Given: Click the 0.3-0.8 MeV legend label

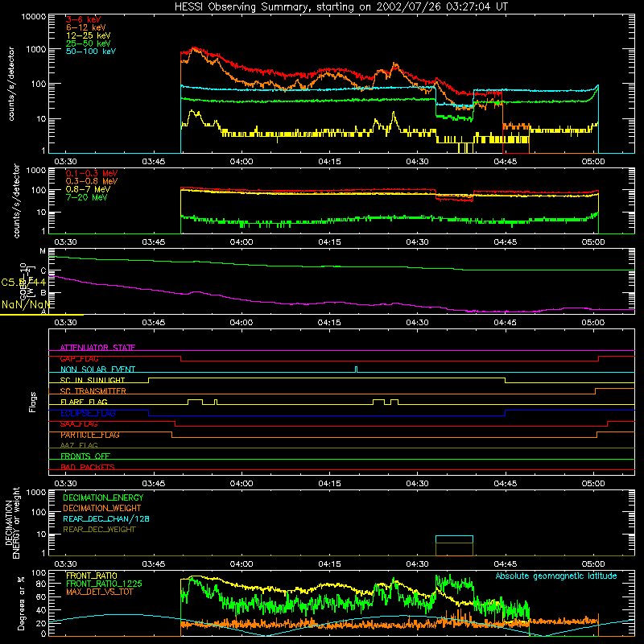Looking at the screenshot, I should (x=92, y=181).
